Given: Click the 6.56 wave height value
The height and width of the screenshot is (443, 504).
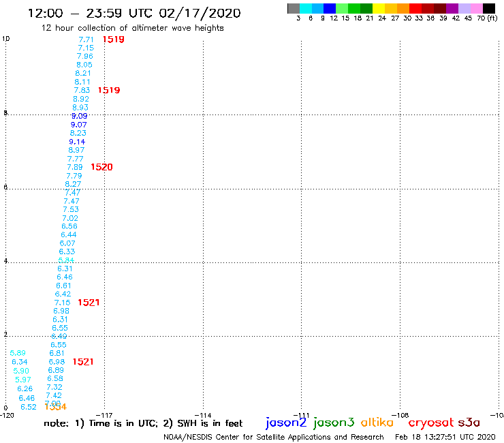Looking at the screenshot, I should 69,226.
